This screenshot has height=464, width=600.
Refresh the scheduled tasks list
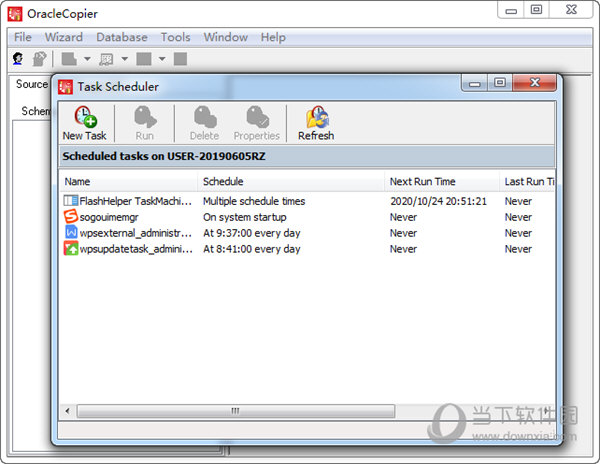(316, 123)
